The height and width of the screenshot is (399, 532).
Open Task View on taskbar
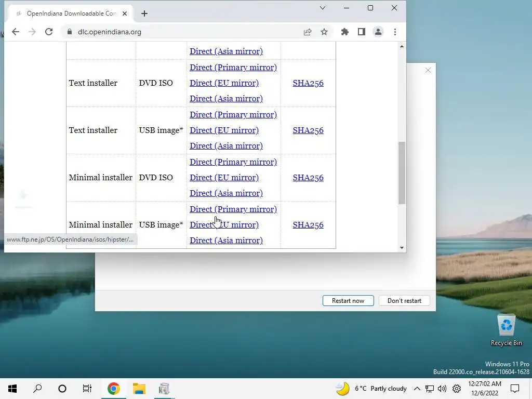pos(87,389)
